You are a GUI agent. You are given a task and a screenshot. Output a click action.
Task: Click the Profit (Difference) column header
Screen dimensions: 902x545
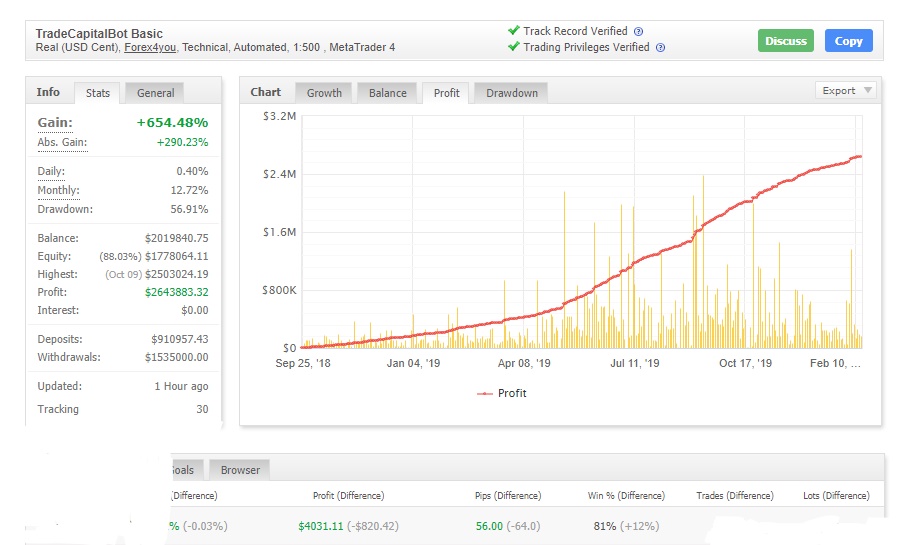point(348,496)
